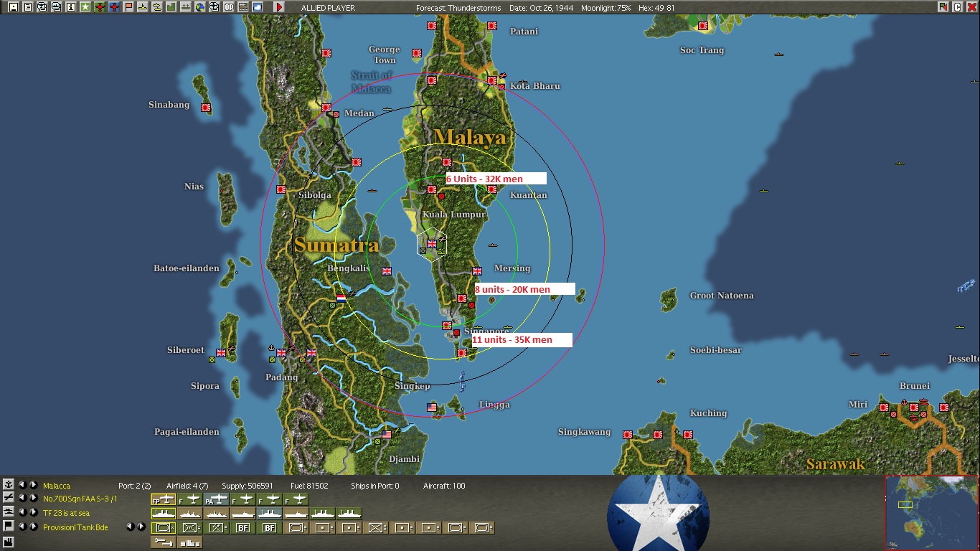This screenshot has height=551, width=980.
Task: Go to next base using Malacca's right arrow
Action: coord(33,485)
